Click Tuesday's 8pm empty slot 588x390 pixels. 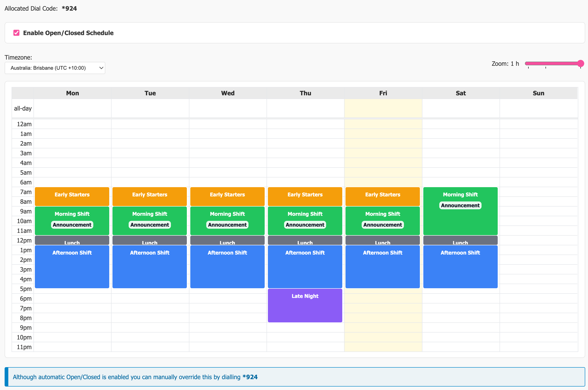150,318
